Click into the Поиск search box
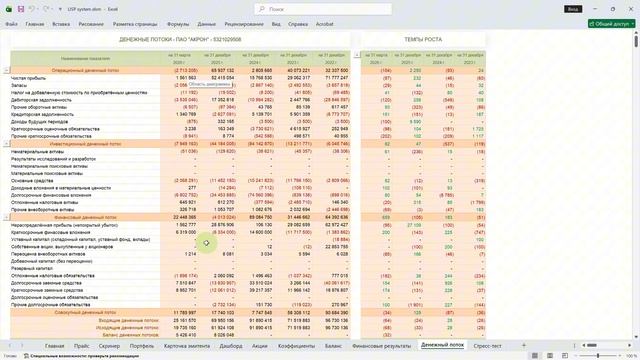This screenshot has width=640, height=360. (x=323, y=9)
